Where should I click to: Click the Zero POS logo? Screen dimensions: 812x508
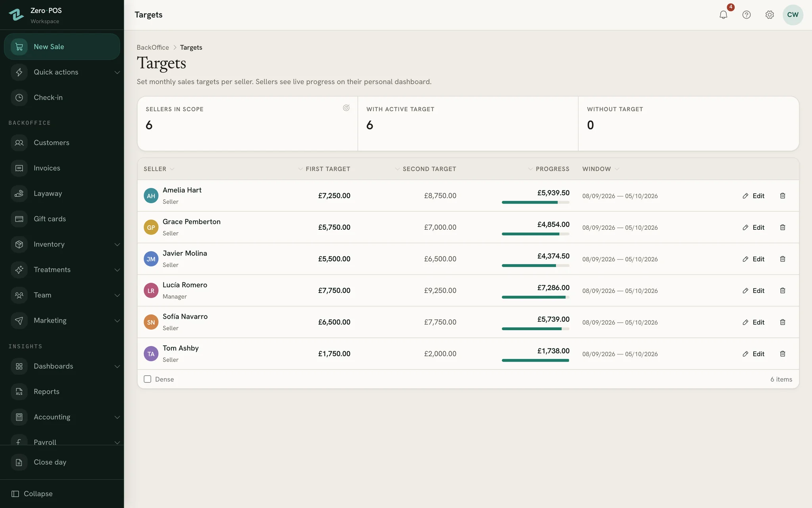point(16,15)
